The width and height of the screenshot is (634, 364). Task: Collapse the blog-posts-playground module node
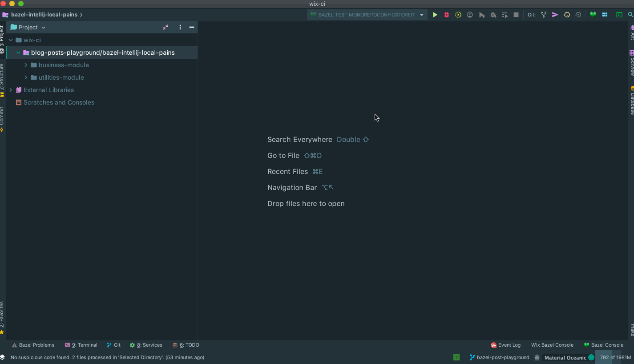pyautogui.click(x=18, y=53)
